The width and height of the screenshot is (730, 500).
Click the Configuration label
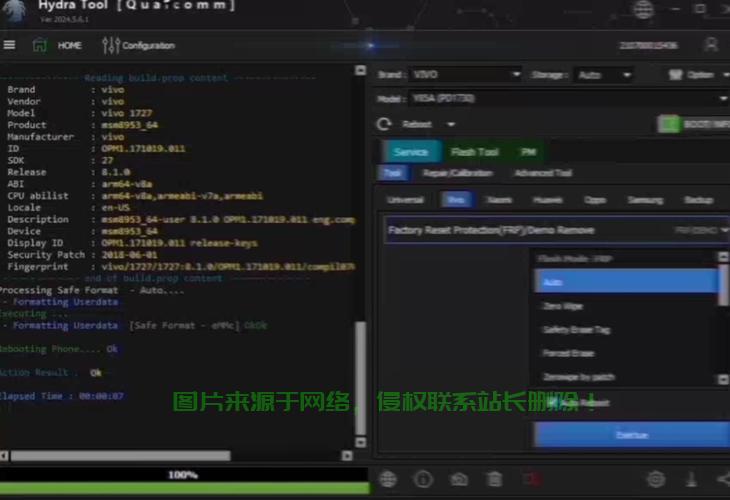149,46
